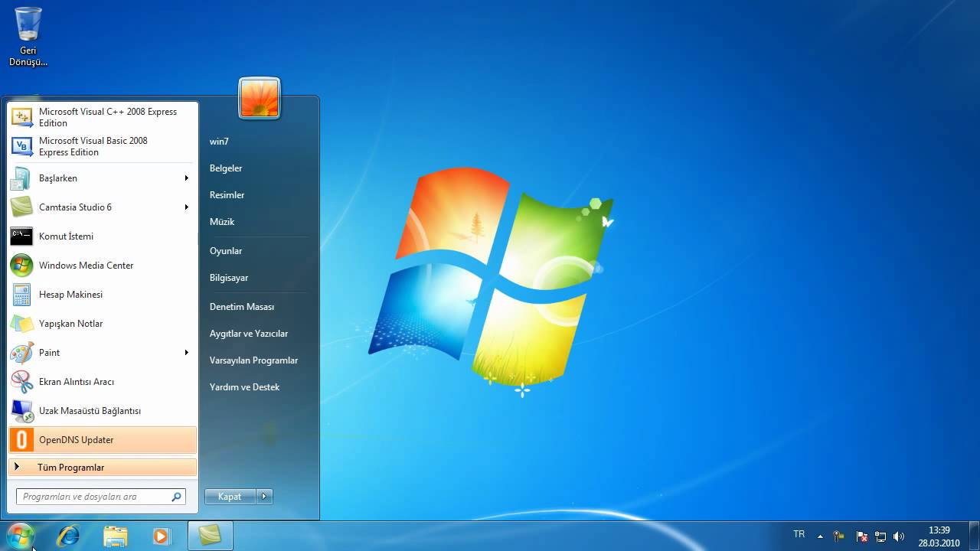Viewport: 980px width, 551px height.
Task: Open the Ekran Alıntısı Aracı scissors icon
Action: point(21,382)
